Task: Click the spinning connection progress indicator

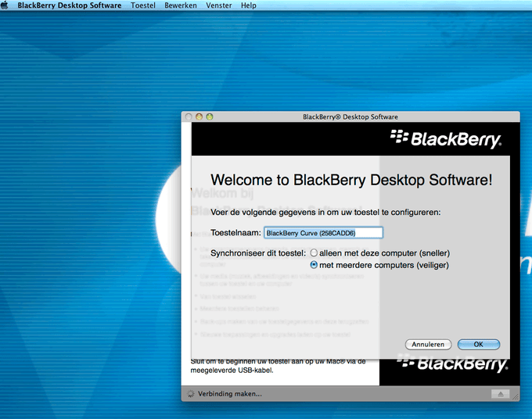Action: [x=191, y=393]
